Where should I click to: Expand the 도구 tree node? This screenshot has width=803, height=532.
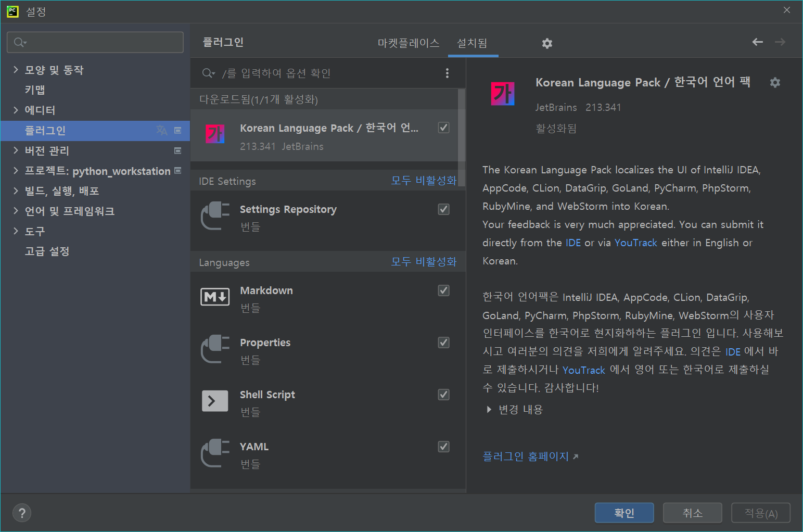pos(16,231)
